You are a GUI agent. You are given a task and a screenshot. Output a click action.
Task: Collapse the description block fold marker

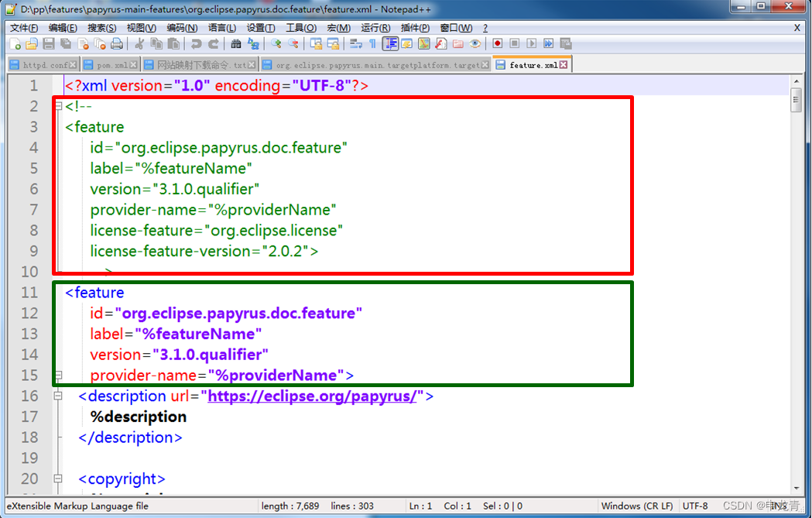pyautogui.click(x=58, y=396)
